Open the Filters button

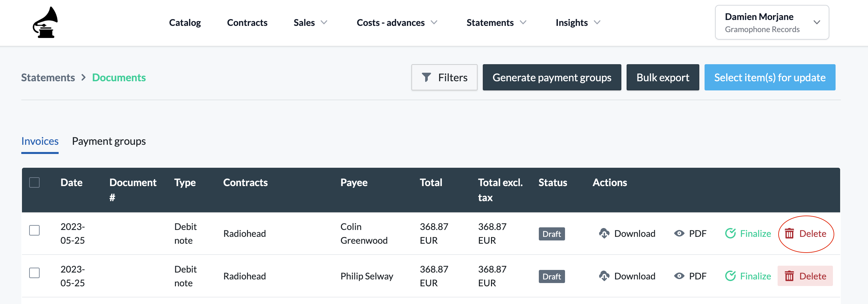[x=444, y=78]
